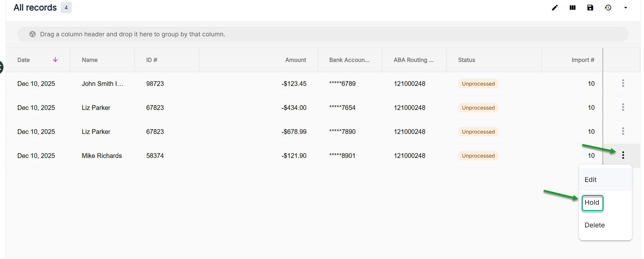
Task: Click the Unprocessed badge for John Smith
Action: [478, 84]
